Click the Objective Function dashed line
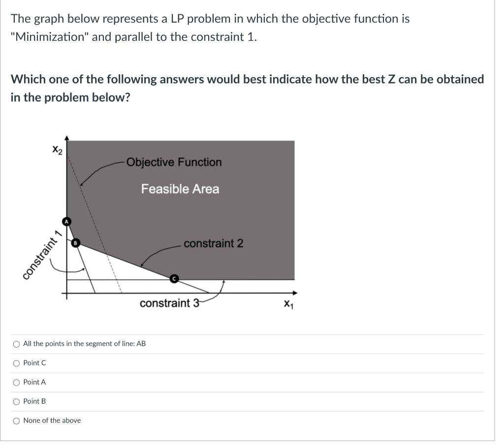Viewport: 504px width, 445px height. (94, 216)
